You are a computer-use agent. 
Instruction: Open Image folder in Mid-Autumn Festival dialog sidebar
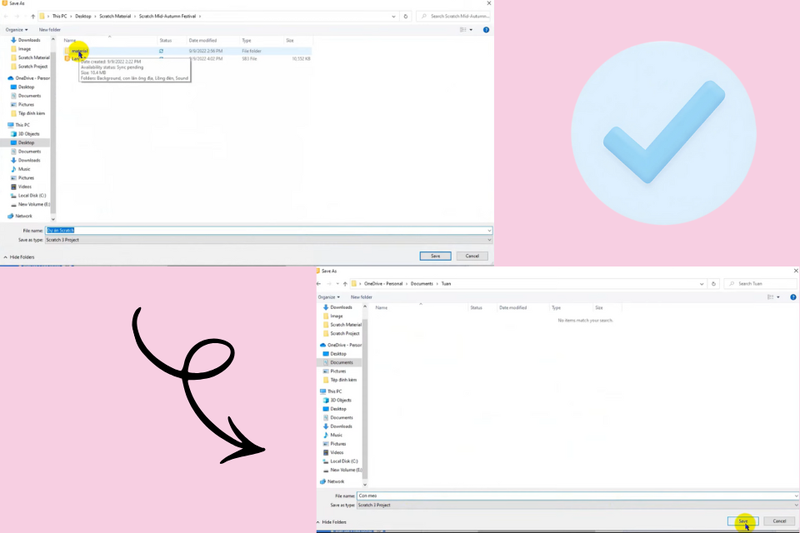click(x=24, y=49)
